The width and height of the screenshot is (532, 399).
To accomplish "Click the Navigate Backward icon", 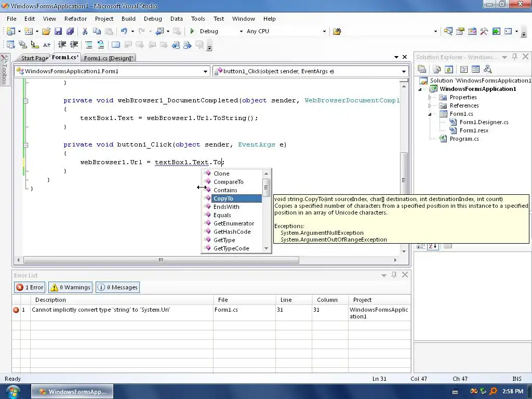I will coord(159,31).
